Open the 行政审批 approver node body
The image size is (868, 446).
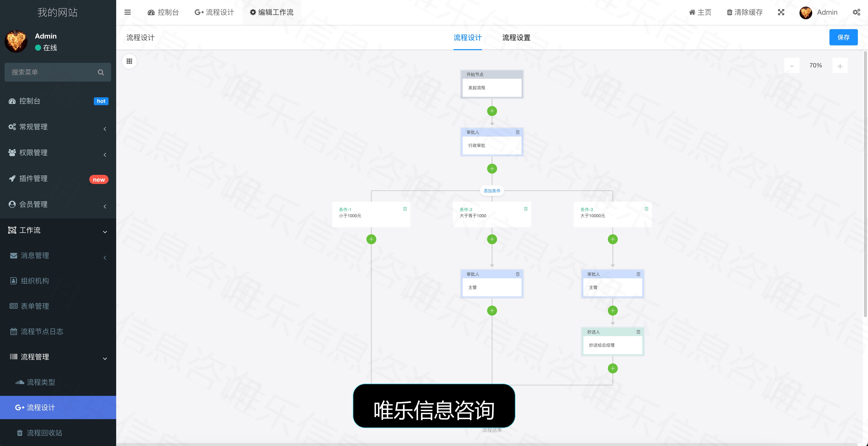pyautogui.click(x=492, y=145)
